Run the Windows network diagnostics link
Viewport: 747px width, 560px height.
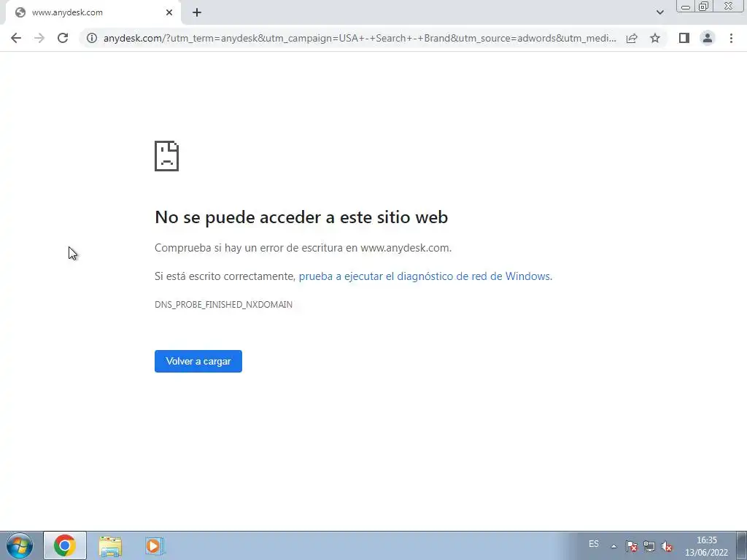coord(425,276)
